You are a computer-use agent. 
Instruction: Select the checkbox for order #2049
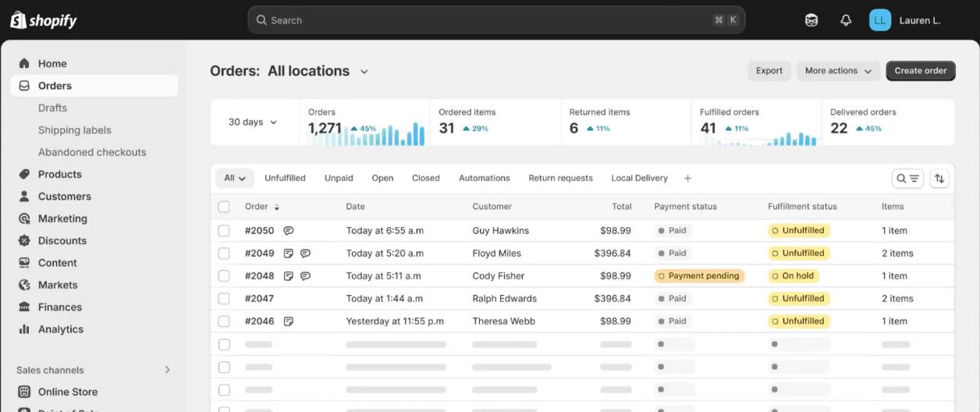(224, 254)
